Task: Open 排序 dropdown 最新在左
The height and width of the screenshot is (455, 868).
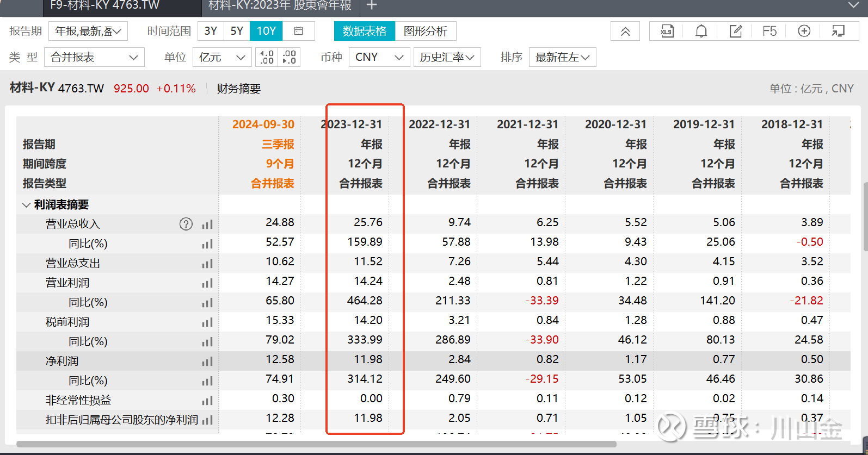Action: coord(563,57)
